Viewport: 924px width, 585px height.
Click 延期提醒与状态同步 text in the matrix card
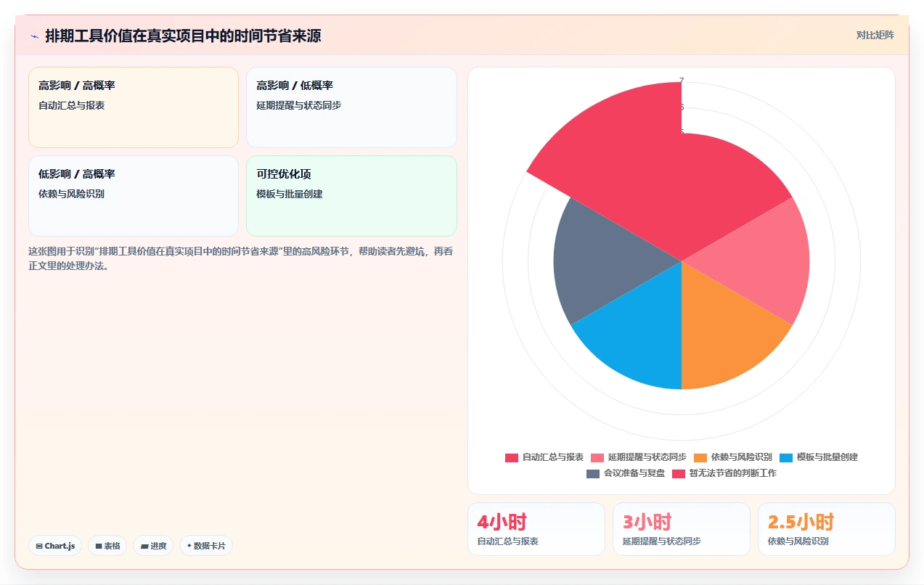pos(299,105)
